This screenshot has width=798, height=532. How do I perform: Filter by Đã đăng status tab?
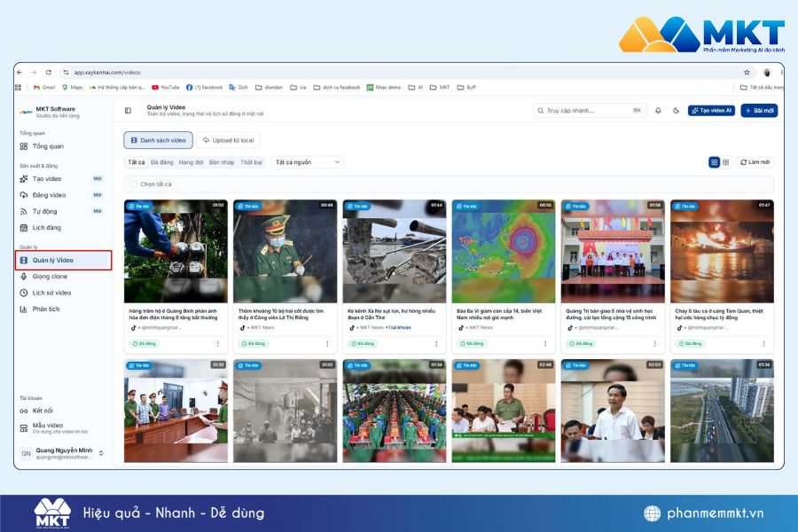(x=162, y=162)
